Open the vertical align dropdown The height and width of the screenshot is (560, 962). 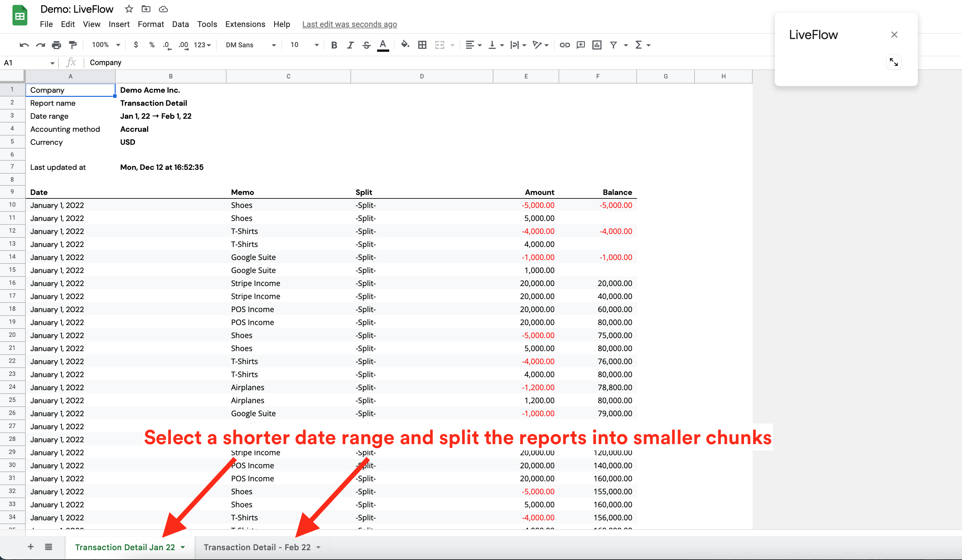pos(496,45)
